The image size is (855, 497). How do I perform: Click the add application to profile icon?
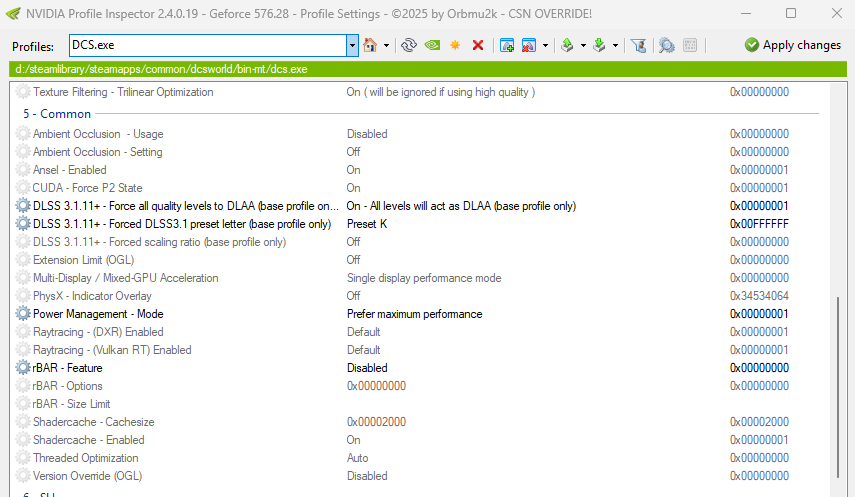[x=507, y=45]
